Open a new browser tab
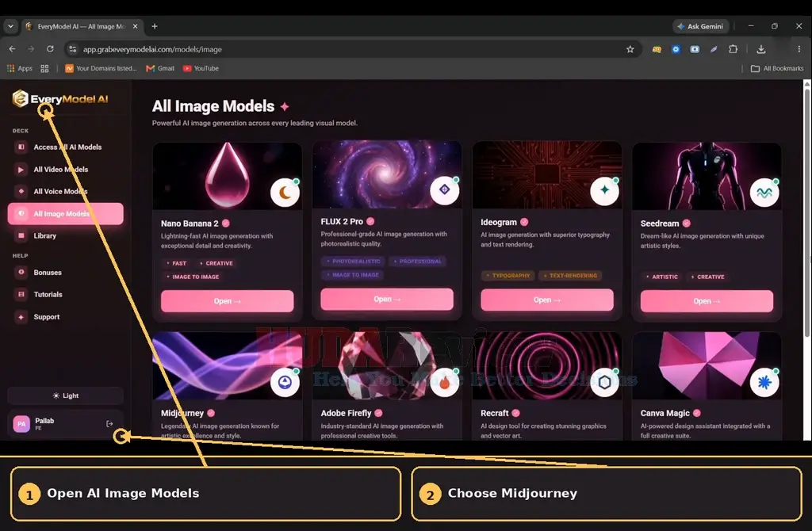812x531 pixels. [155, 26]
